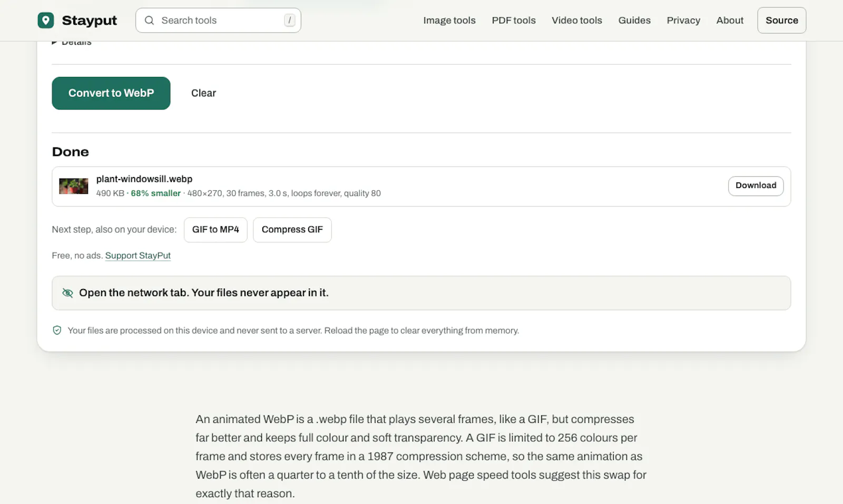
Task: Click the Stayput logo pin icon
Action: point(46,21)
